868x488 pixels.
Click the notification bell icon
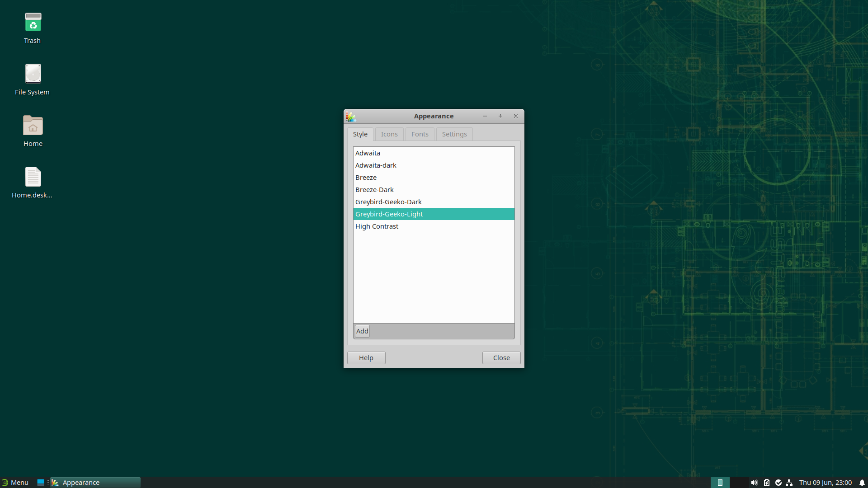(862, 483)
